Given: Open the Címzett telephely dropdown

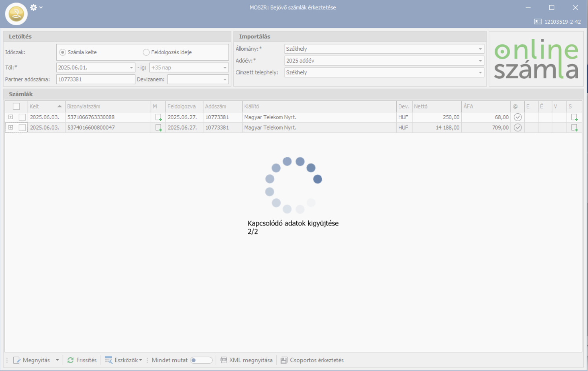Looking at the screenshot, I should click(x=480, y=72).
